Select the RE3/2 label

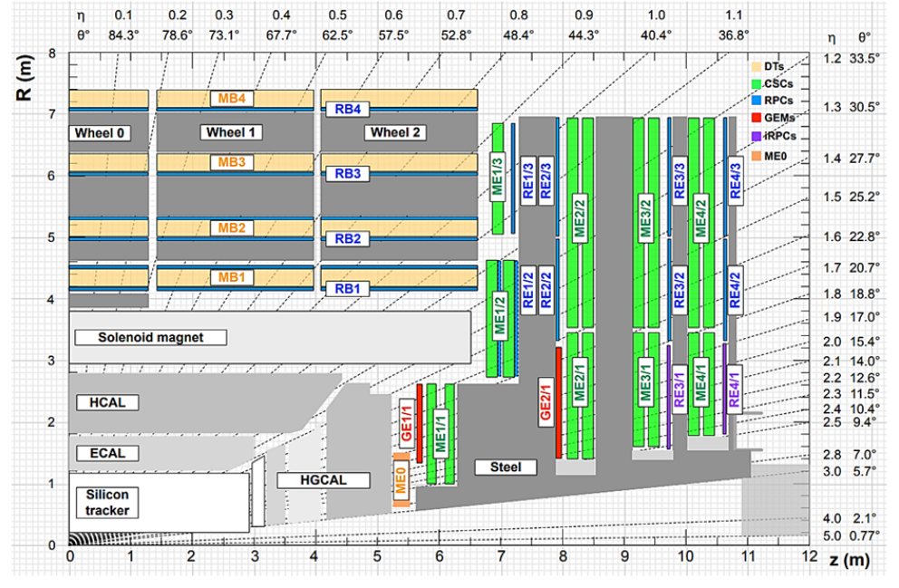680,290
